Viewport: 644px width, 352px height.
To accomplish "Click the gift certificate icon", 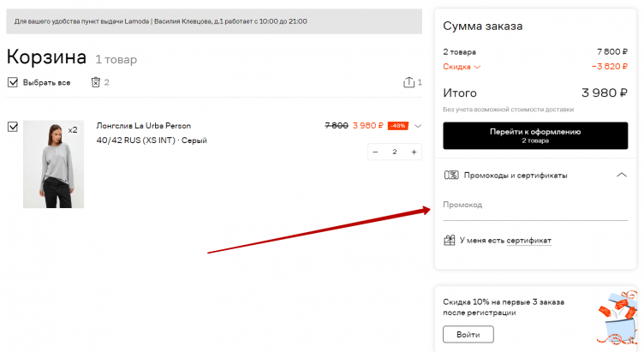I will (x=449, y=241).
